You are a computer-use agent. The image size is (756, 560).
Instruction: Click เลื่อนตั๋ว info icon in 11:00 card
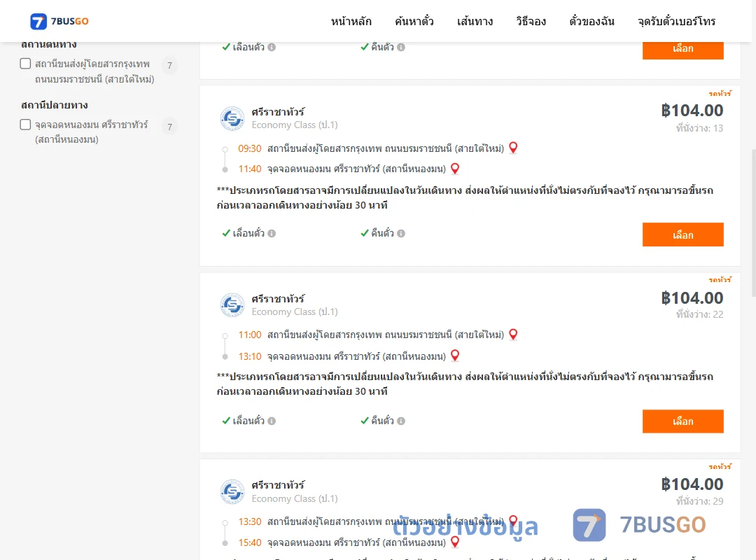click(x=272, y=421)
